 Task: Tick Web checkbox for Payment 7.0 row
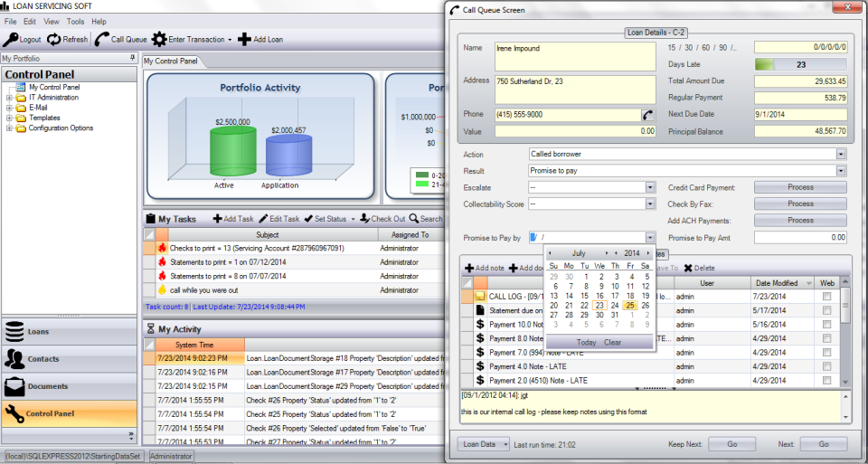coord(826,352)
